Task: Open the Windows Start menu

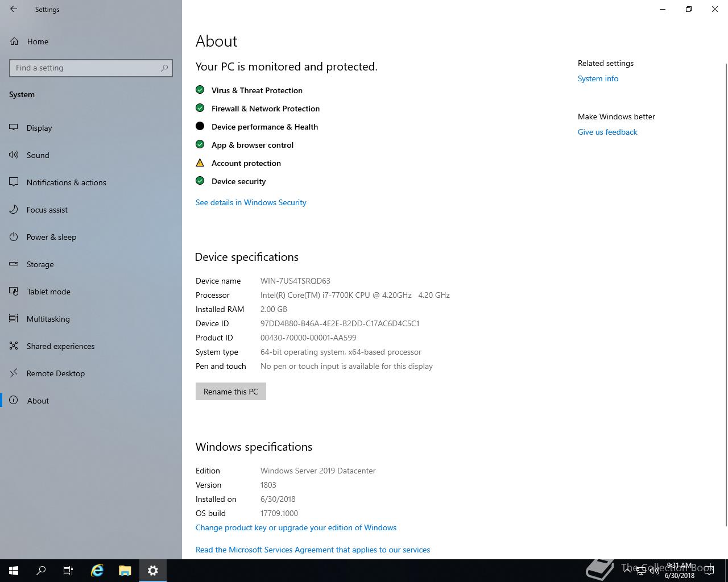Action: [14, 571]
